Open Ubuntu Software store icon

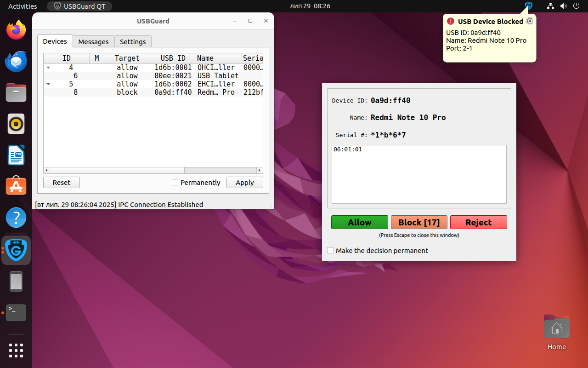click(16, 186)
